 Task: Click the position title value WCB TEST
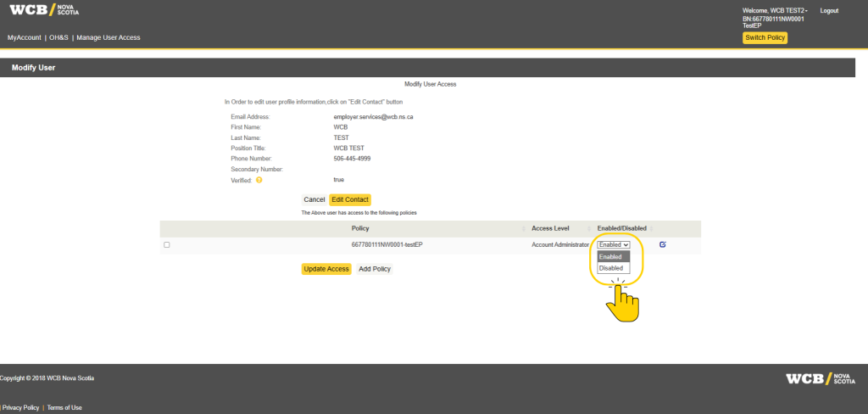point(348,148)
